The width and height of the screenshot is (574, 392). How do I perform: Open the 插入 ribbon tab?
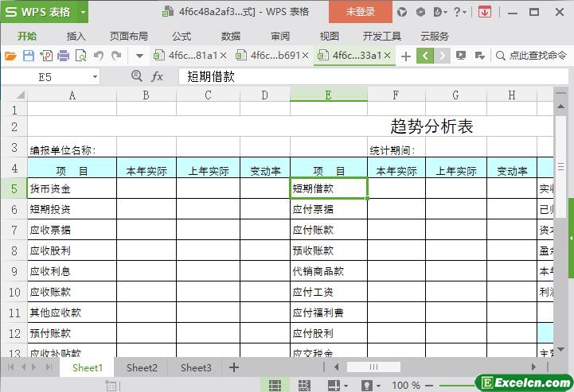click(76, 37)
